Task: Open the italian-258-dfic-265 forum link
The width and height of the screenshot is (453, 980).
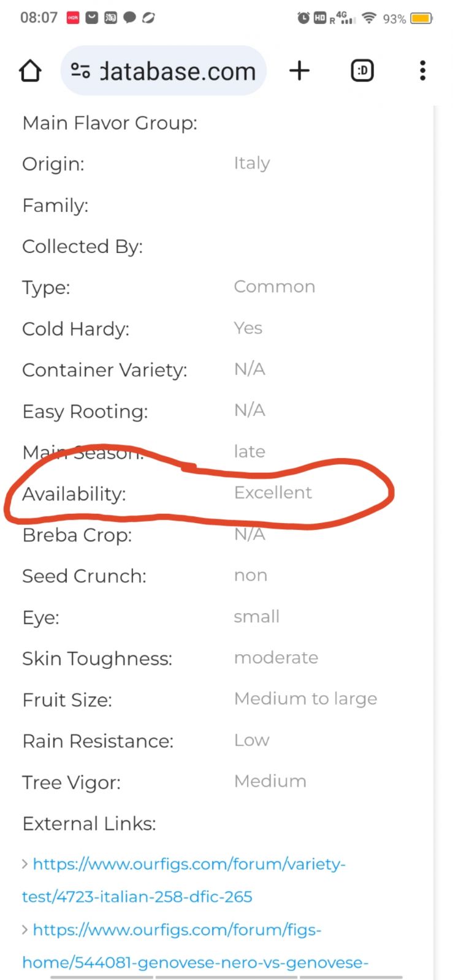Action: click(x=184, y=880)
